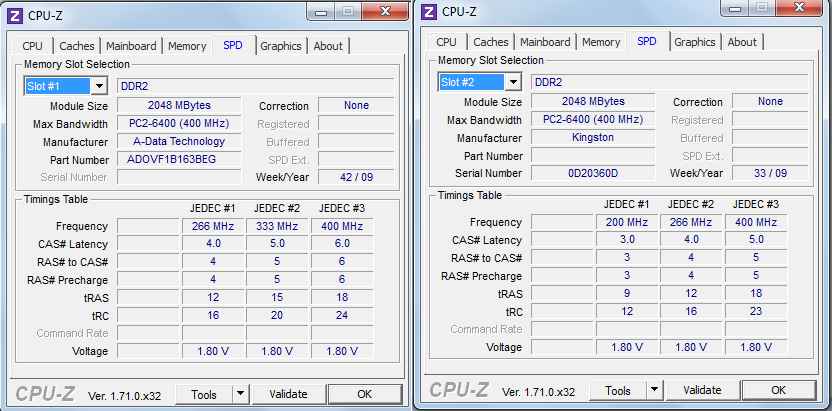Select the Memory tab in right window
Screen dimensions: 832x411
[x=601, y=42]
